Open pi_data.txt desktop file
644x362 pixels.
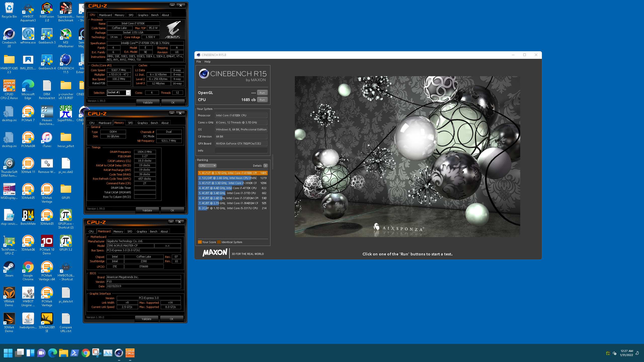point(66,295)
